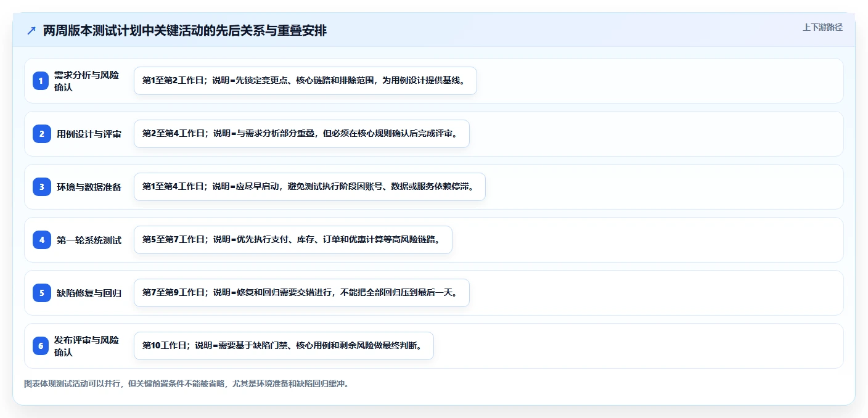This screenshot has height=418, width=868.
Task: Open the 第7至第9工作日 description box
Action: pos(301,293)
